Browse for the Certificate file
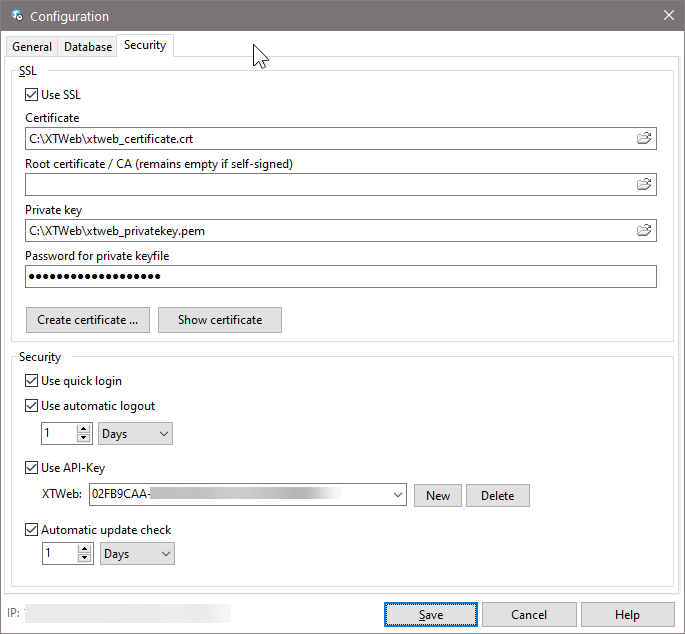Image resolution: width=685 pixels, height=634 pixels. (644, 139)
